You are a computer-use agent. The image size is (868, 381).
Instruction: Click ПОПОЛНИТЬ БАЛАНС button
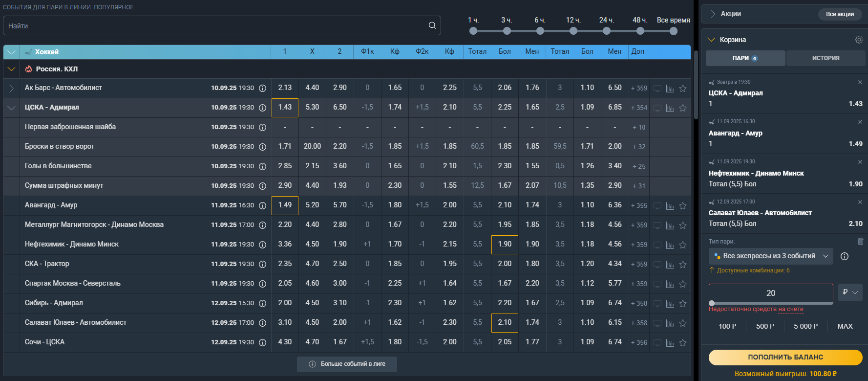click(785, 357)
